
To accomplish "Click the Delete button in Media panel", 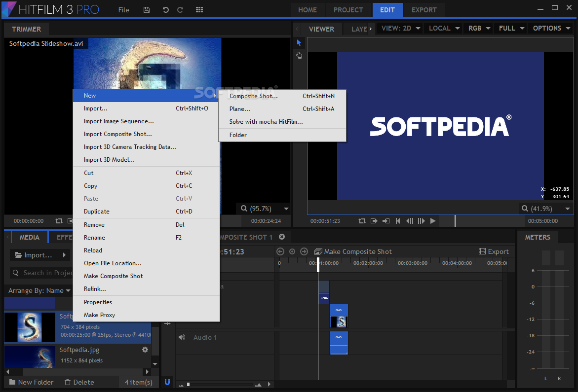I will 79,382.
